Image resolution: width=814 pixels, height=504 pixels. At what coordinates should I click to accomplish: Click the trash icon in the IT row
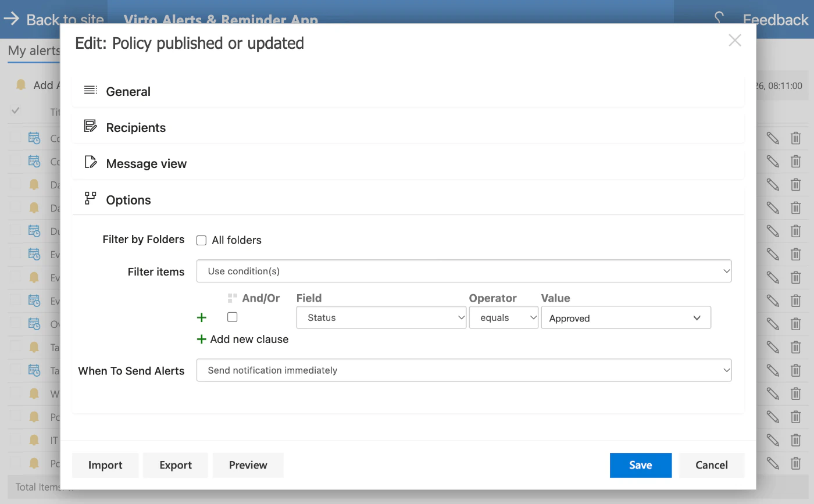(x=796, y=439)
